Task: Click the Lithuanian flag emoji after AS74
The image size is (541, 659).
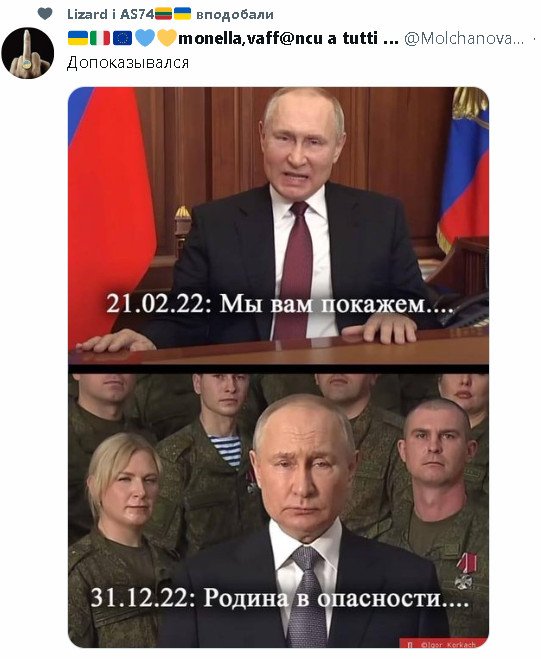Action: point(164,14)
